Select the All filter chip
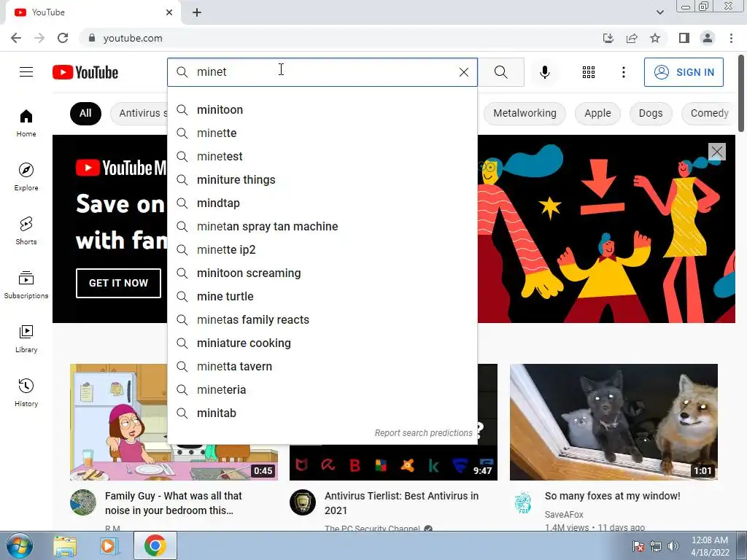Screen dimensions: 747x560 coord(85,113)
